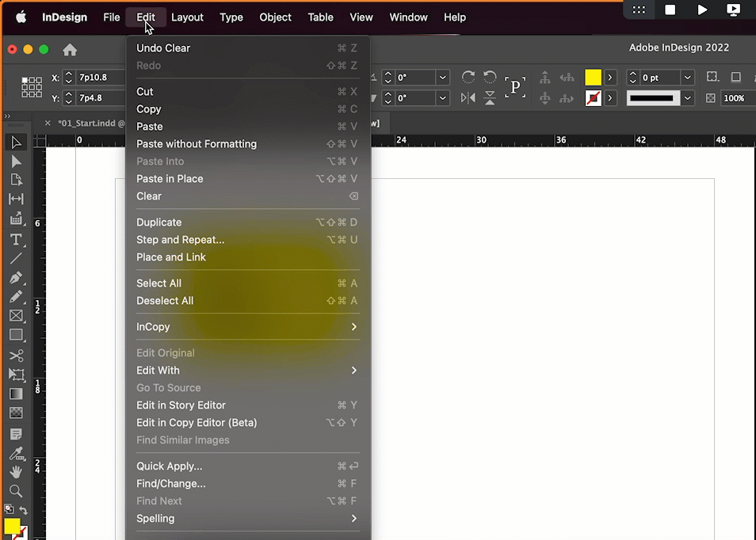756x540 pixels.
Task: Choose Quick Apply... menu item
Action: point(248,466)
